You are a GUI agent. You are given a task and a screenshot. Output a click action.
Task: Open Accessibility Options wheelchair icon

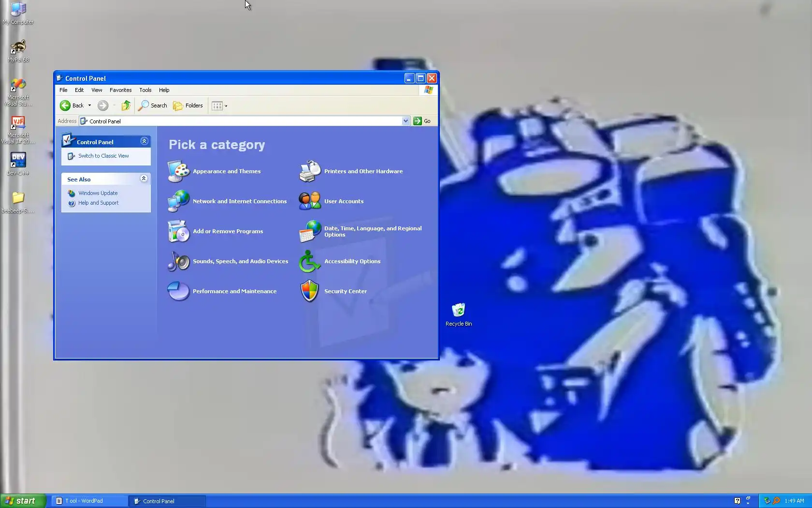point(310,261)
